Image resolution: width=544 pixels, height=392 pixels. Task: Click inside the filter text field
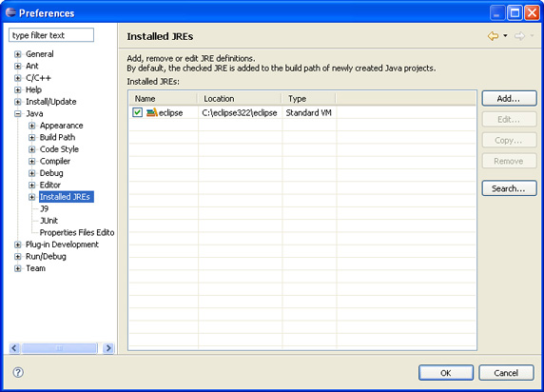51,35
